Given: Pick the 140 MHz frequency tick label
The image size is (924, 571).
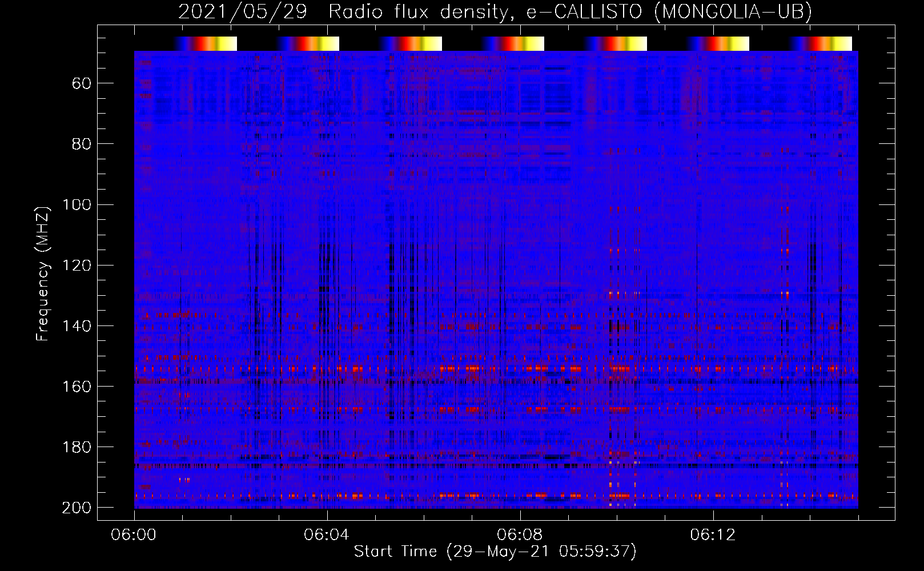Looking at the screenshot, I should [77, 325].
